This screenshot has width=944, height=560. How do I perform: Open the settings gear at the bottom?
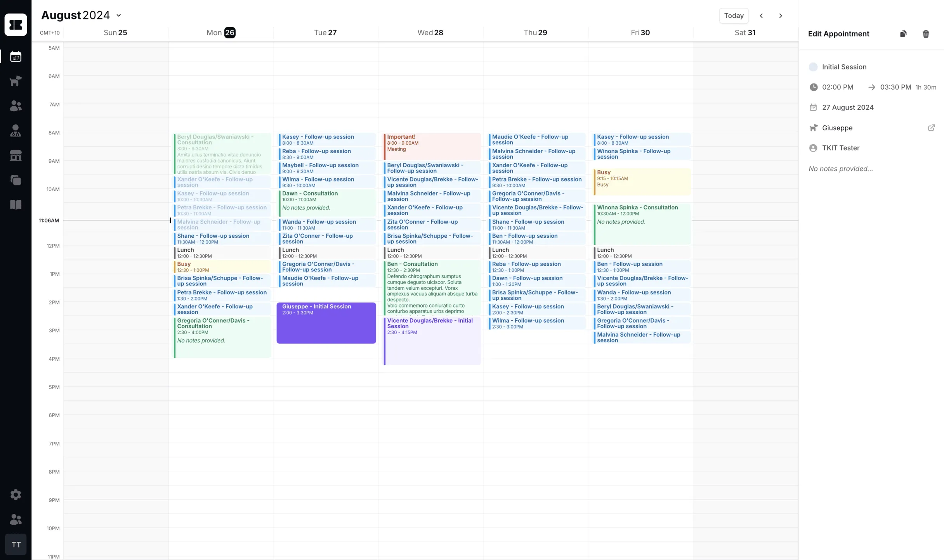point(16,494)
